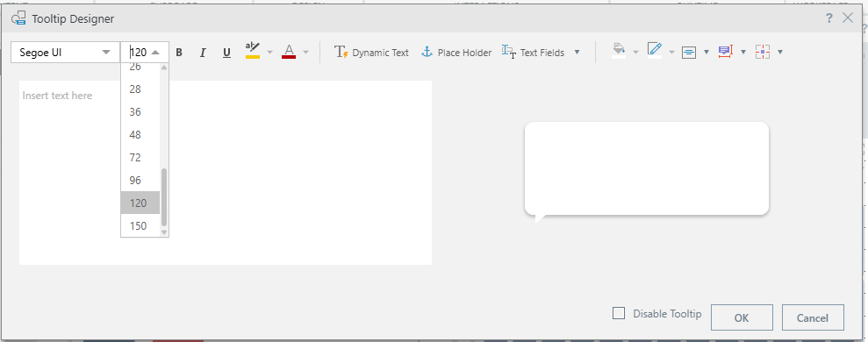868x342 pixels.
Task: Click the text alignment box icon
Action: (x=689, y=53)
